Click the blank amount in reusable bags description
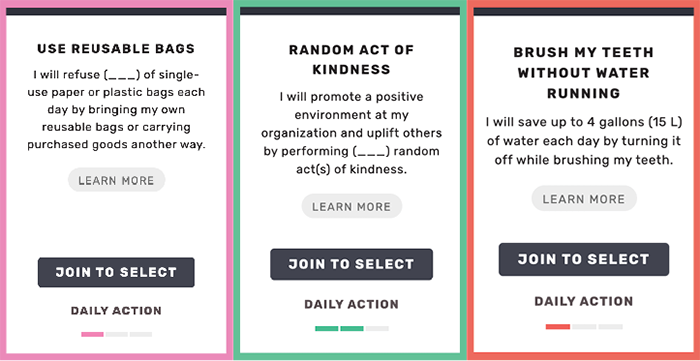Viewport: 700px width, 361px height. (x=122, y=75)
